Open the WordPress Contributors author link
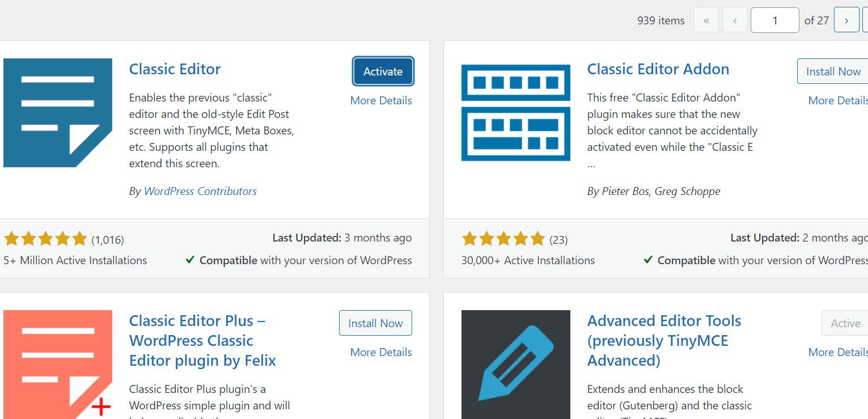The image size is (868, 419). point(200,191)
